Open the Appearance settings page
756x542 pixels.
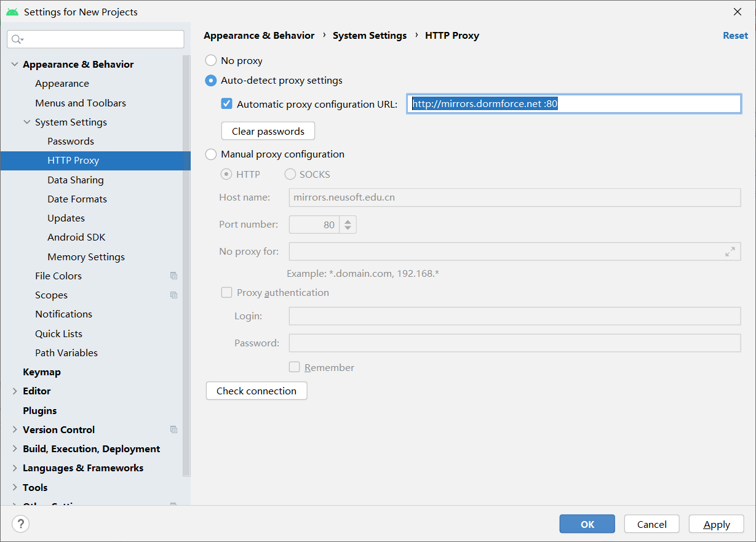coord(62,84)
